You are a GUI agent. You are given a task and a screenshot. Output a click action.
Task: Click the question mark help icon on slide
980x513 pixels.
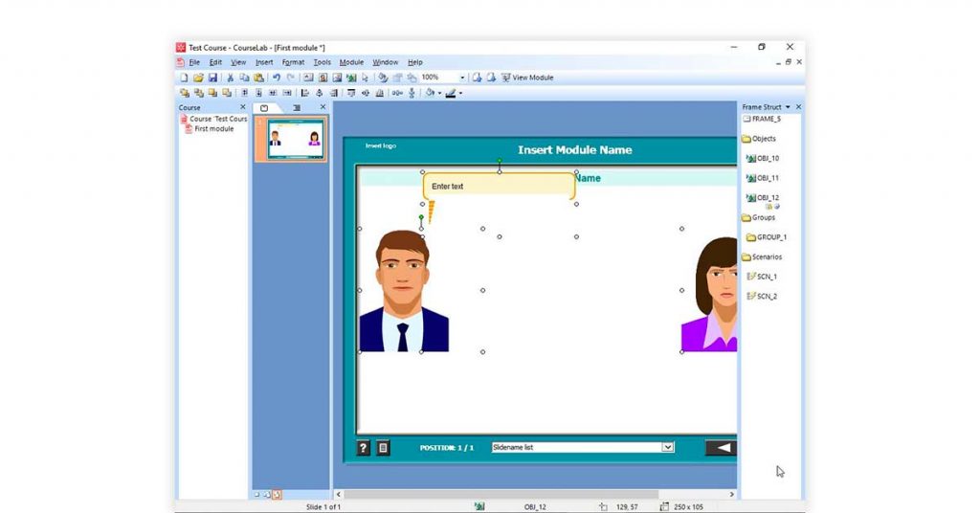coord(363,447)
